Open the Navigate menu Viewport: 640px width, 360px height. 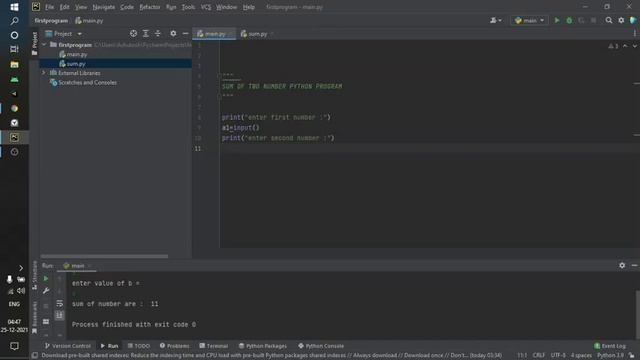pyautogui.click(x=104, y=7)
